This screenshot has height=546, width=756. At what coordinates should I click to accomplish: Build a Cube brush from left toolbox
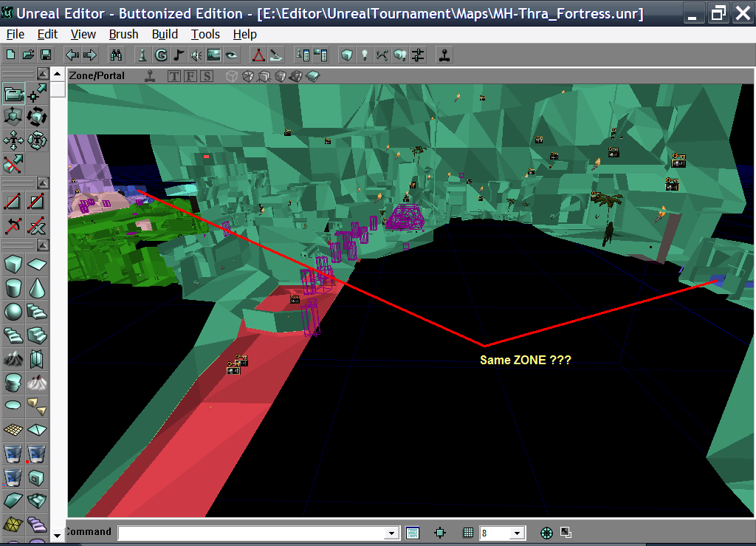pyautogui.click(x=14, y=264)
